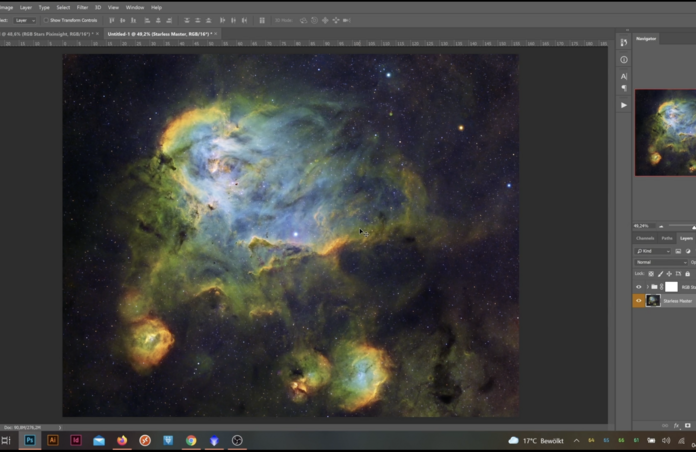
Task: Open the Actions panel play icon
Action: pyautogui.click(x=624, y=105)
